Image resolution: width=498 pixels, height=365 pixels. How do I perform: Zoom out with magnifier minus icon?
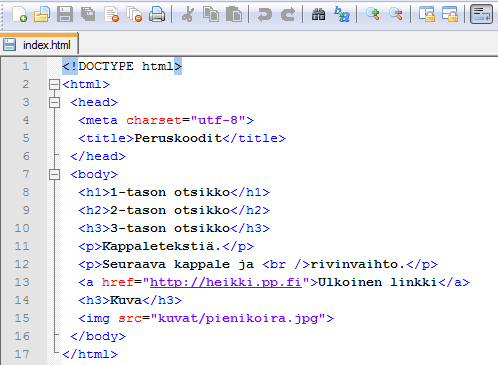pyautogui.click(x=396, y=14)
